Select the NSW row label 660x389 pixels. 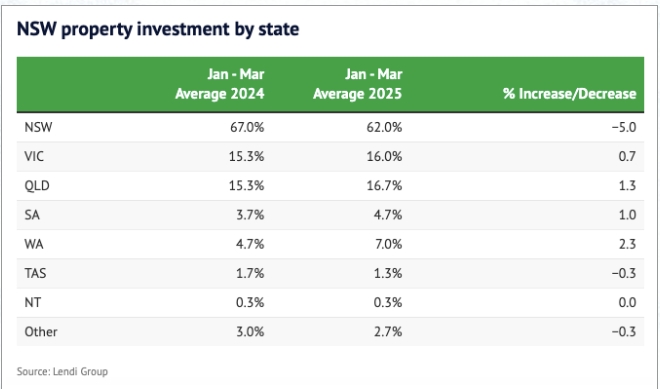point(38,127)
